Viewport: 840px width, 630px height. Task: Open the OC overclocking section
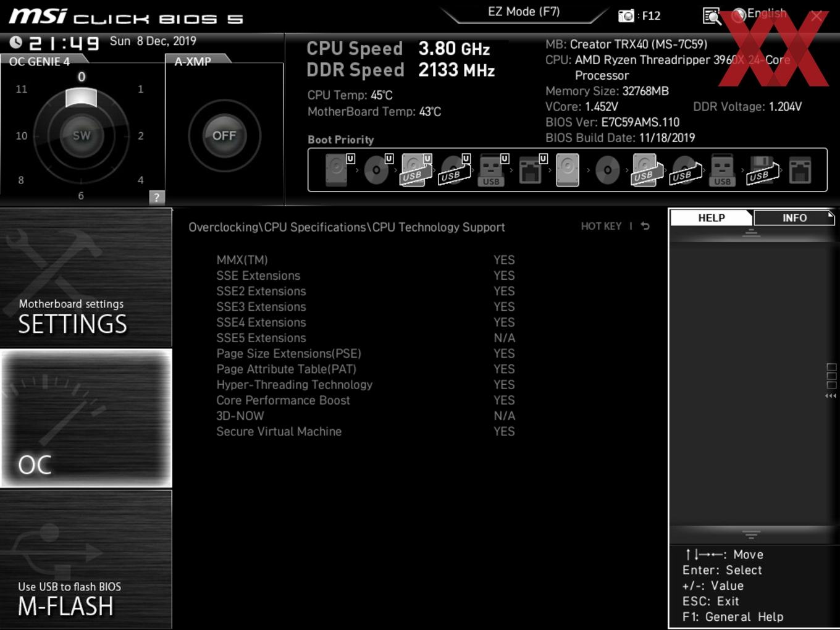(86, 418)
